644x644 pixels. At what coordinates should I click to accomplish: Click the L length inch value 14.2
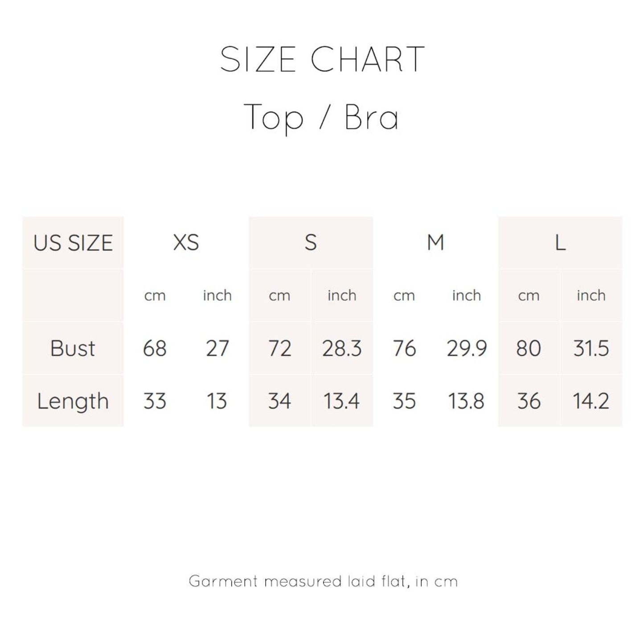[x=591, y=401]
